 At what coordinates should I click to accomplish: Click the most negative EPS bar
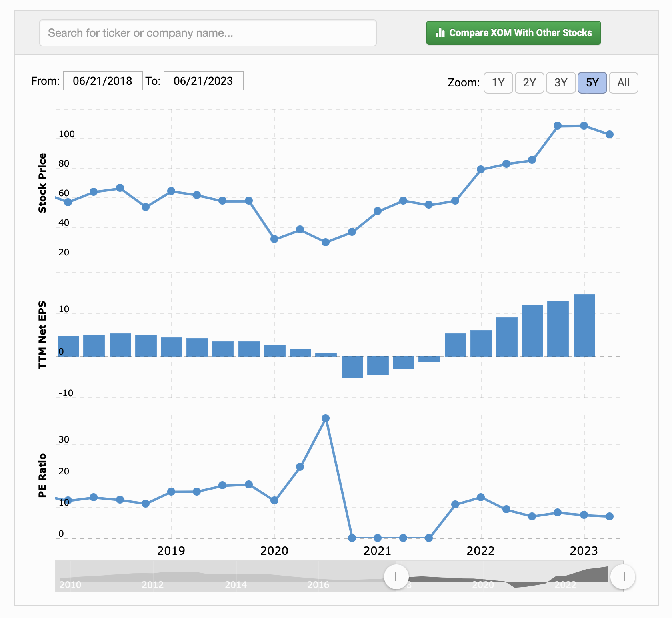tap(352, 367)
